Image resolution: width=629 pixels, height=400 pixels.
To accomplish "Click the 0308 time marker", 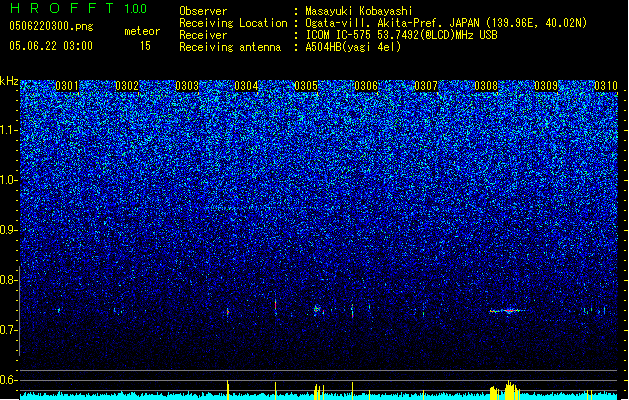I will 486,86.
